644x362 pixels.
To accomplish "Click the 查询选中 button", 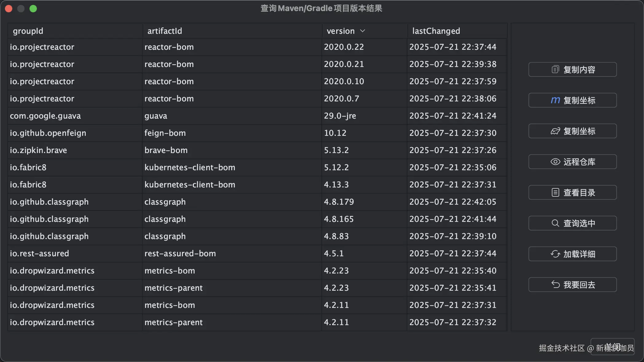I will click(572, 223).
